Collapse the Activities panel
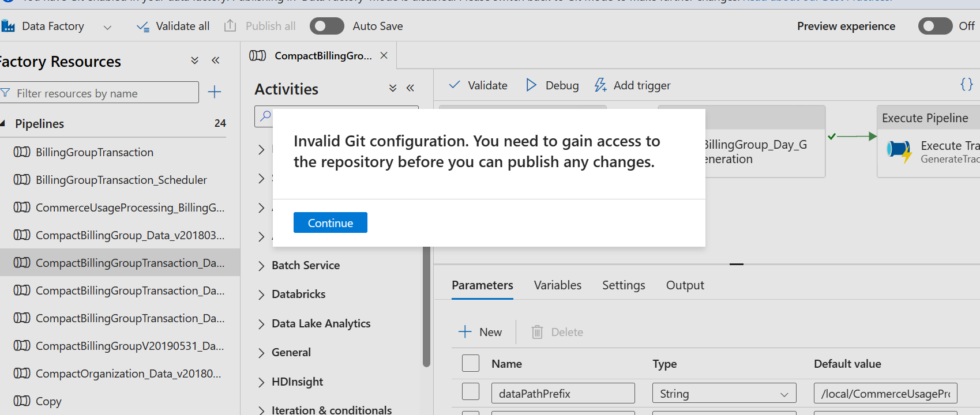 pyautogui.click(x=410, y=88)
